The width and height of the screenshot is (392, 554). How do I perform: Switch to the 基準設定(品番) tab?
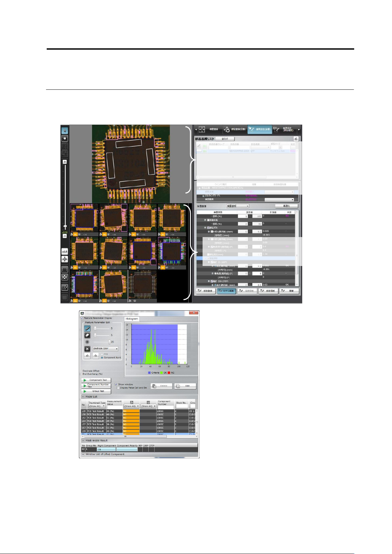point(260,129)
